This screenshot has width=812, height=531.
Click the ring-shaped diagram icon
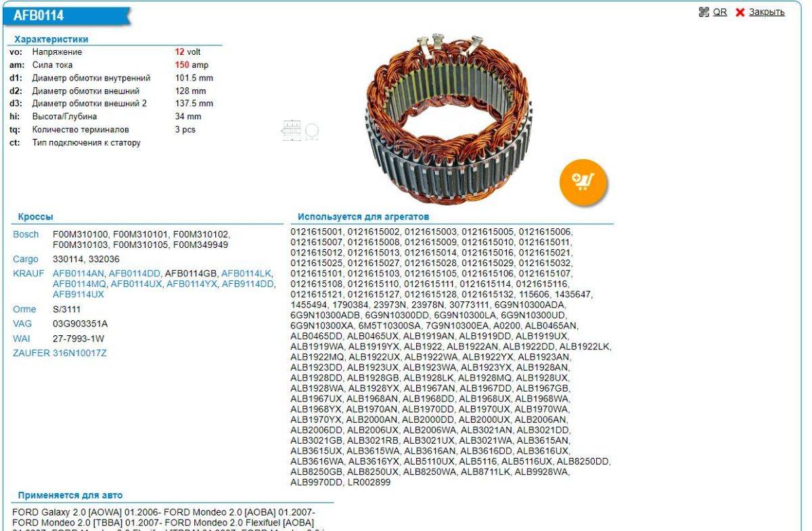pos(312,131)
